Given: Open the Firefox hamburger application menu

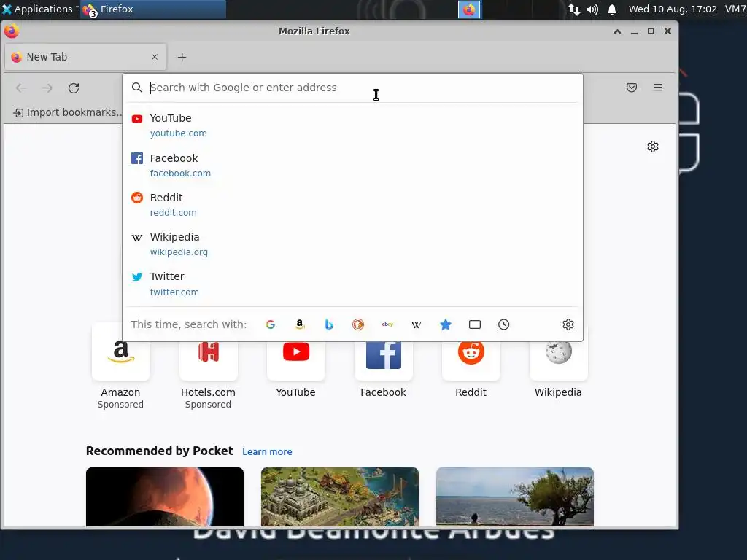Looking at the screenshot, I should click(x=658, y=87).
